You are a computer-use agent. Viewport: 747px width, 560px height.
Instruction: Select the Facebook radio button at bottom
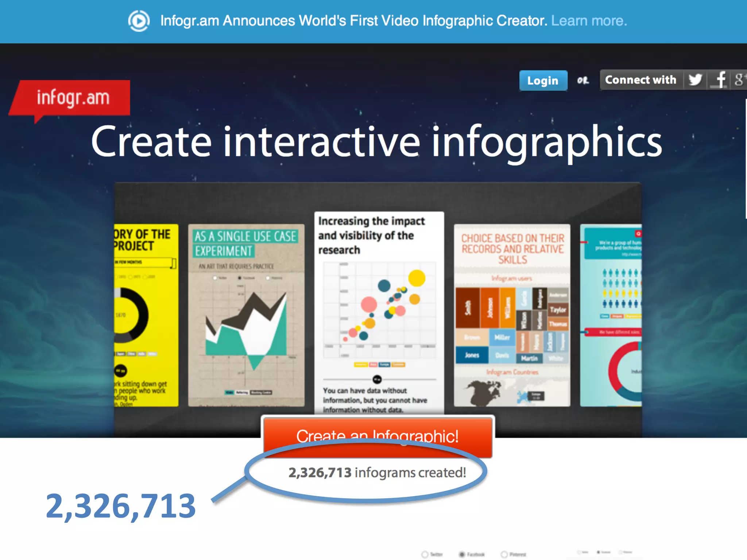click(462, 555)
